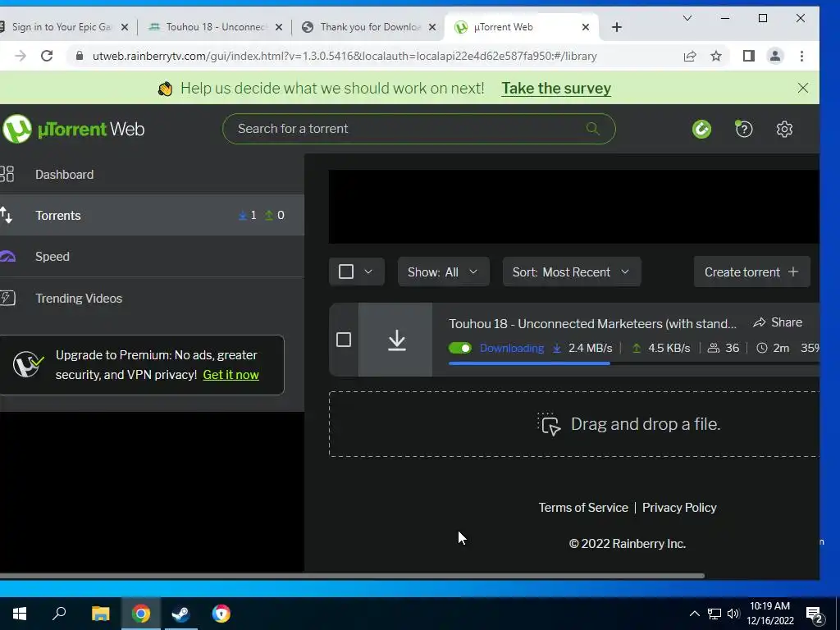
Task: Click the Share arrow icon on Touhou torrent
Action: (759, 322)
